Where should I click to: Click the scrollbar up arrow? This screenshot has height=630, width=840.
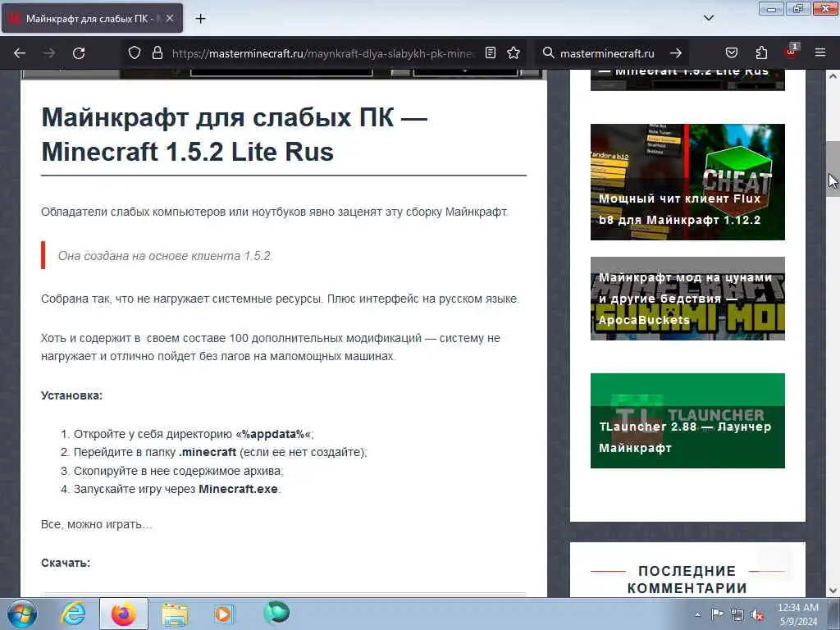pos(833,76)
